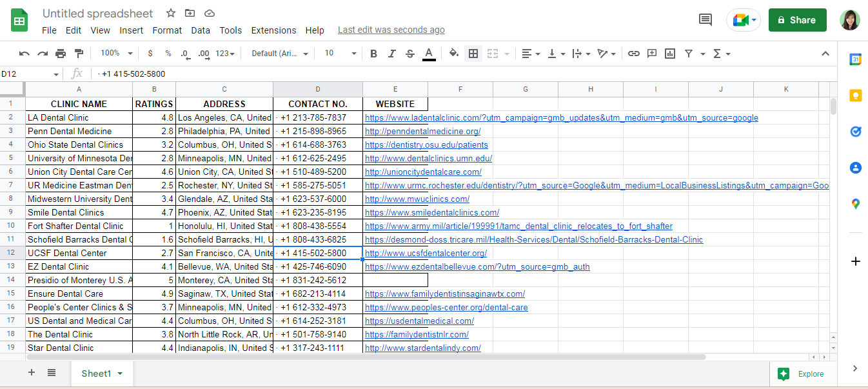Open Google Maps side panel
Image resolution: width=868 pixels, height=389 pixels.
(x=855, y=204)
